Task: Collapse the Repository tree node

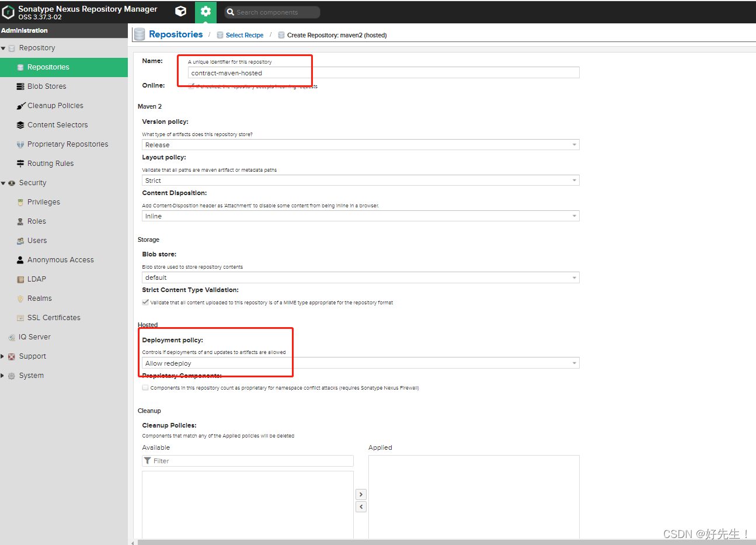Action: [4, 48]
